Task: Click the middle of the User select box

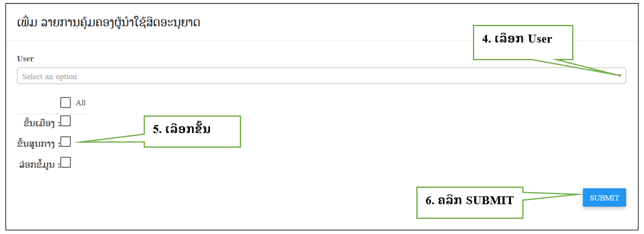Action: [321, 76]
